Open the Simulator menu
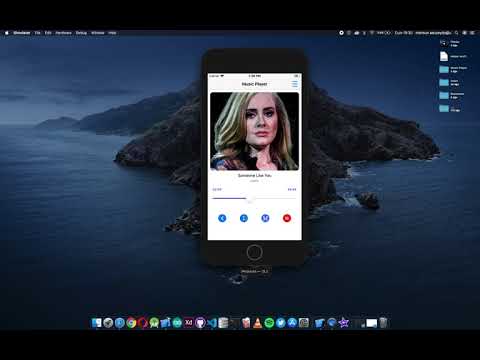The width and height of the screenshot is (480, 360). [22, 33]
